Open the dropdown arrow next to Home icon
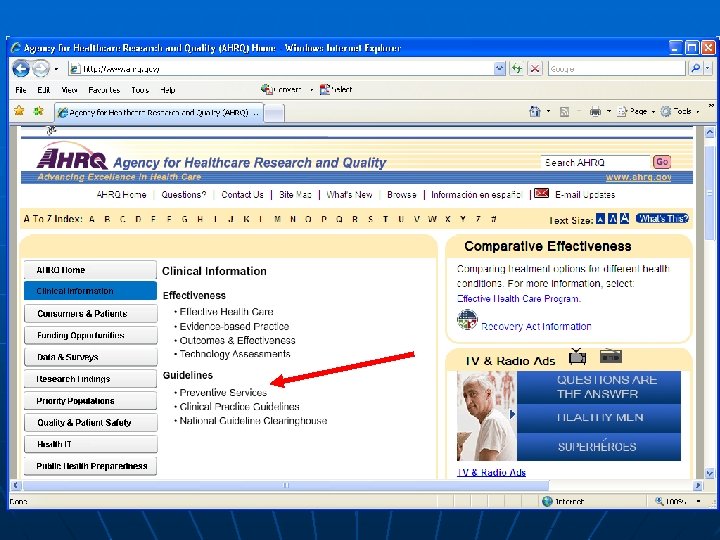Screen dimensions: 720x540 click(549, 112)
